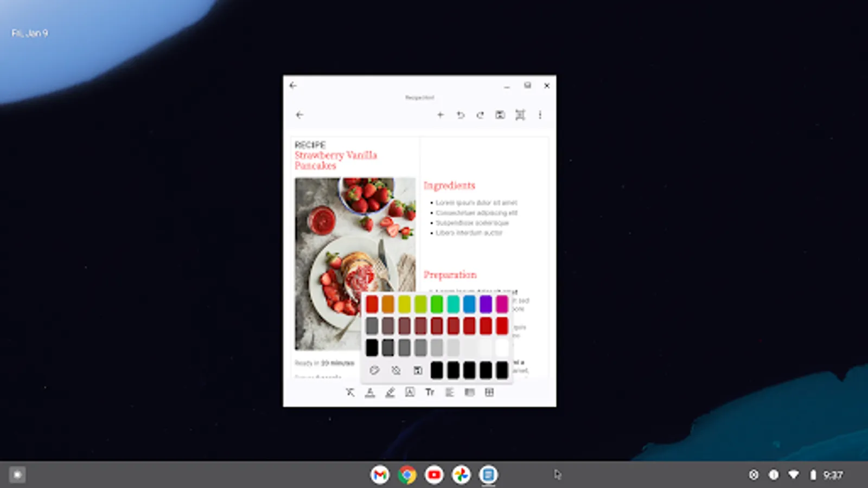Select the underline text tool
The width and height of the screenshot is (868, 488).
point(370,392)
